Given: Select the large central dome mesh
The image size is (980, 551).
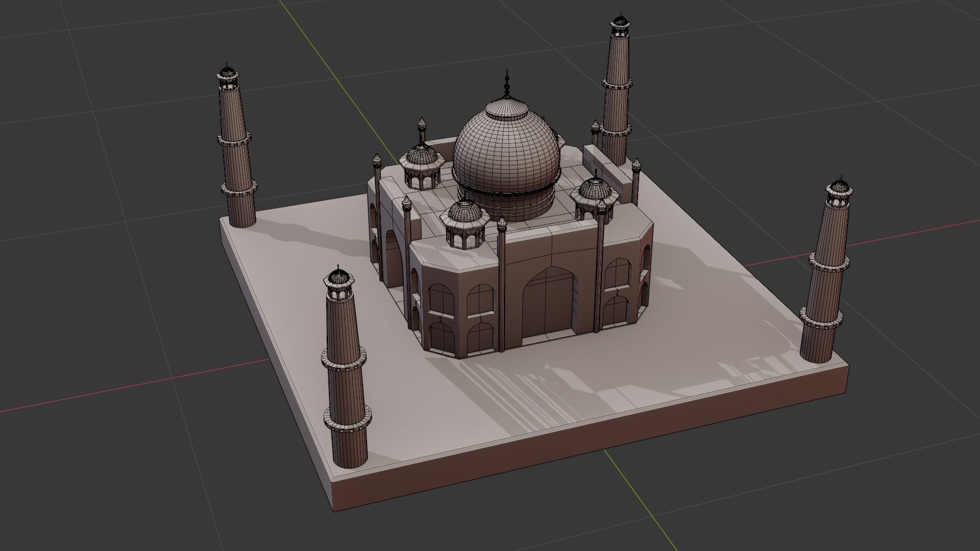Looking at the screenshot, I should tap(506, 158).
